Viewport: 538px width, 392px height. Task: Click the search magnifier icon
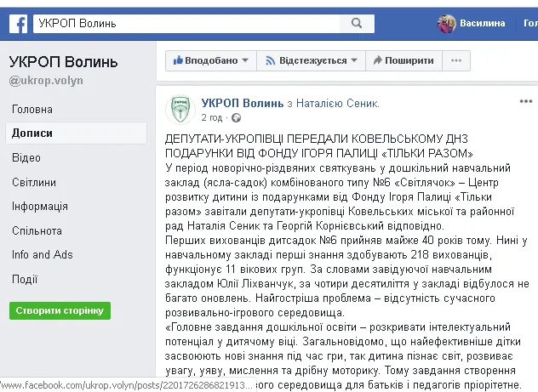[357, 24]
